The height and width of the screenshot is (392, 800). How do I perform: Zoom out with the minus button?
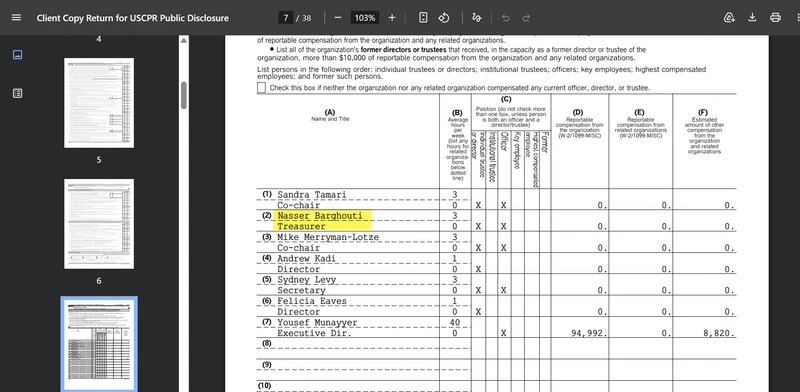click(x=338, y=17)
